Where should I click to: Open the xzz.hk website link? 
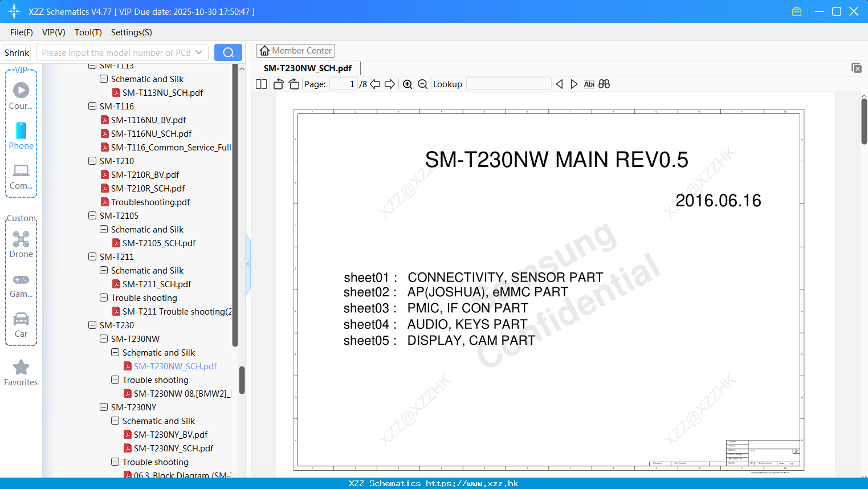tap(472, 483)
